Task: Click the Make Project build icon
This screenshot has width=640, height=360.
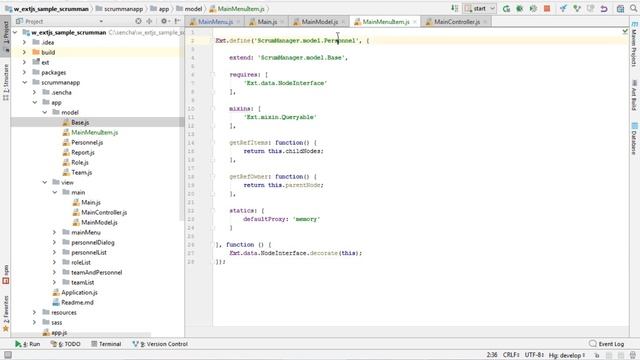Action: click(454, 9)
